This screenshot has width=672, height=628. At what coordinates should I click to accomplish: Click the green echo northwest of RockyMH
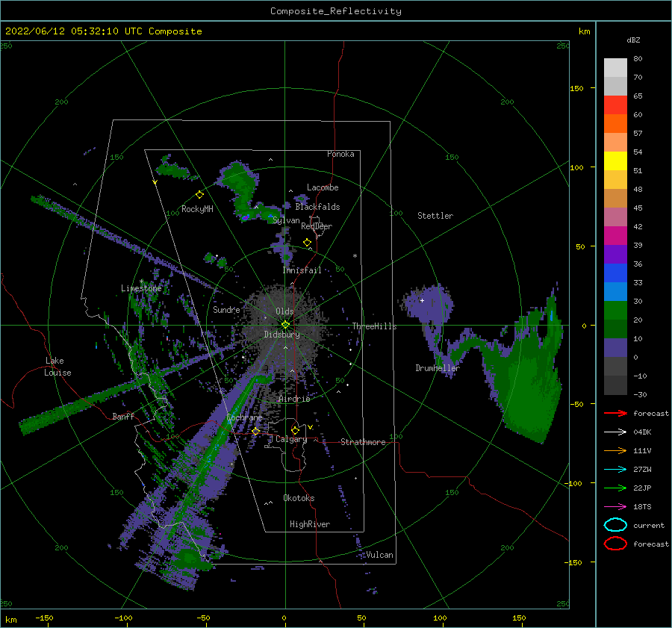click(172, 168)
